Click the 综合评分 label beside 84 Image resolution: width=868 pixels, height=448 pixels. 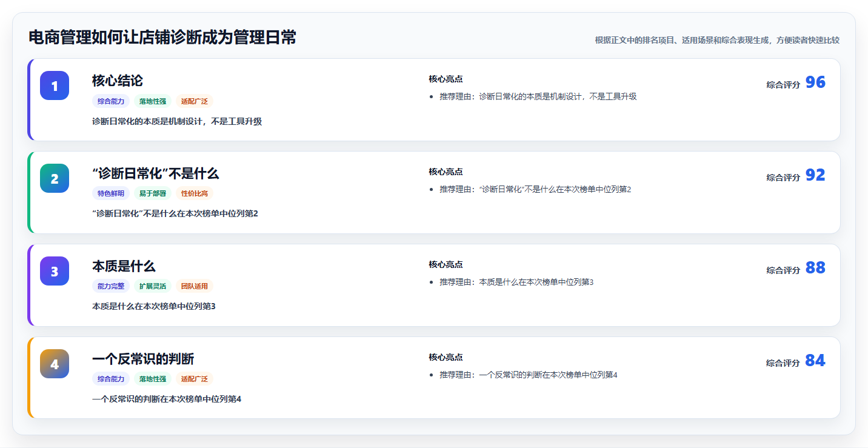click(783, 363)
